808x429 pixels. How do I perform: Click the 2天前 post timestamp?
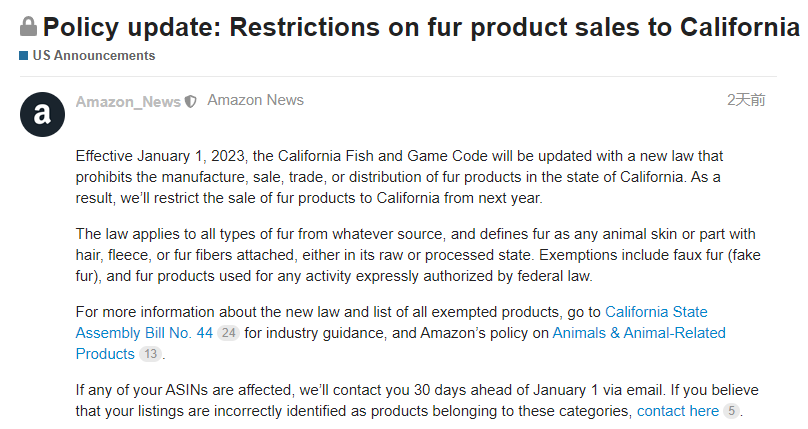746,100
